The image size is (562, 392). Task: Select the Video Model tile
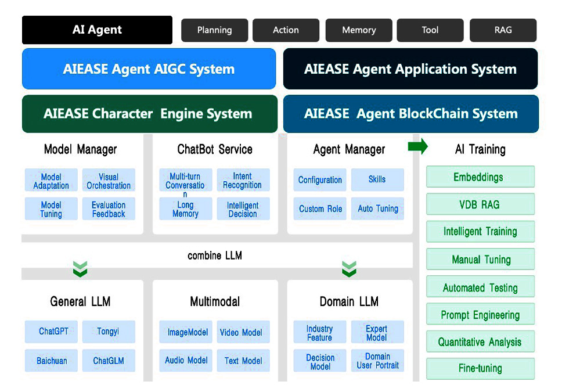[x=243, y=332]
